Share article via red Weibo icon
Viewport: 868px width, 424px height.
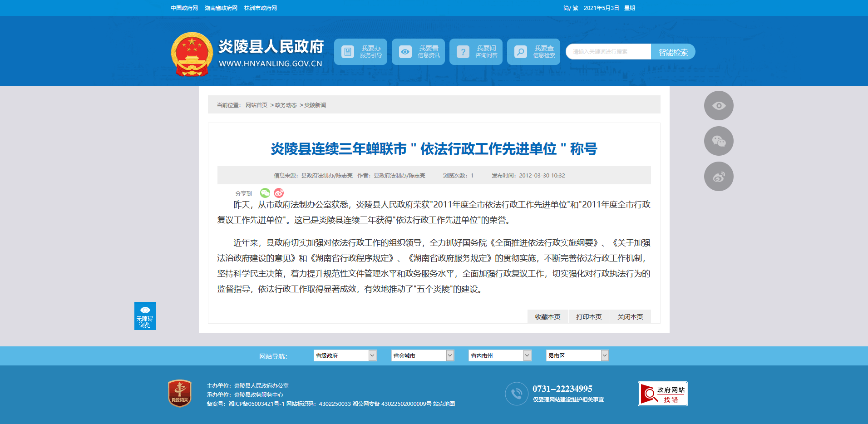(279, 193)
